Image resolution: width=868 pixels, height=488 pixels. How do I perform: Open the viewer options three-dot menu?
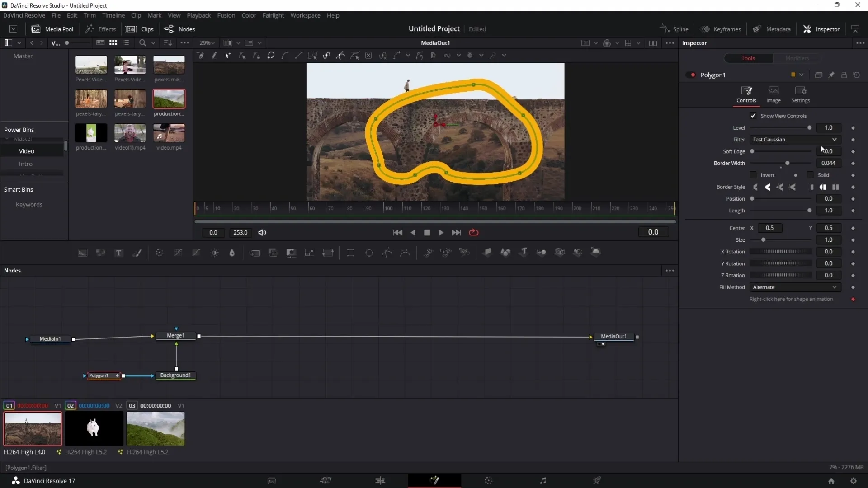(670, 43)
